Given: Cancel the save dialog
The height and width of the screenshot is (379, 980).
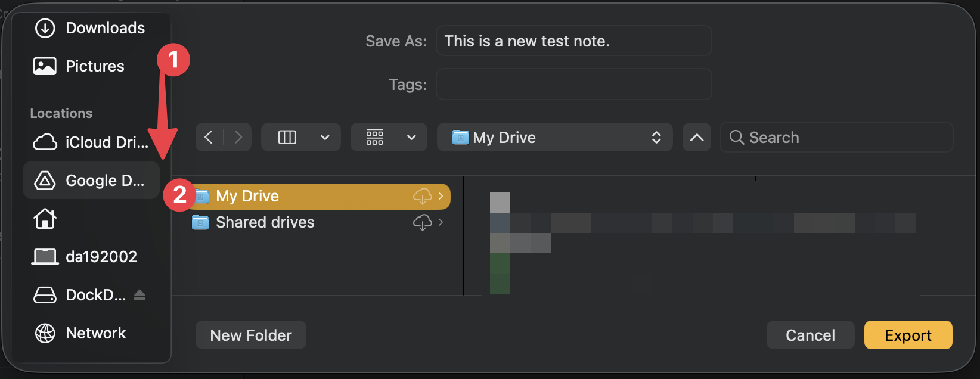Looking at the screenshot, I should point(810,335).
